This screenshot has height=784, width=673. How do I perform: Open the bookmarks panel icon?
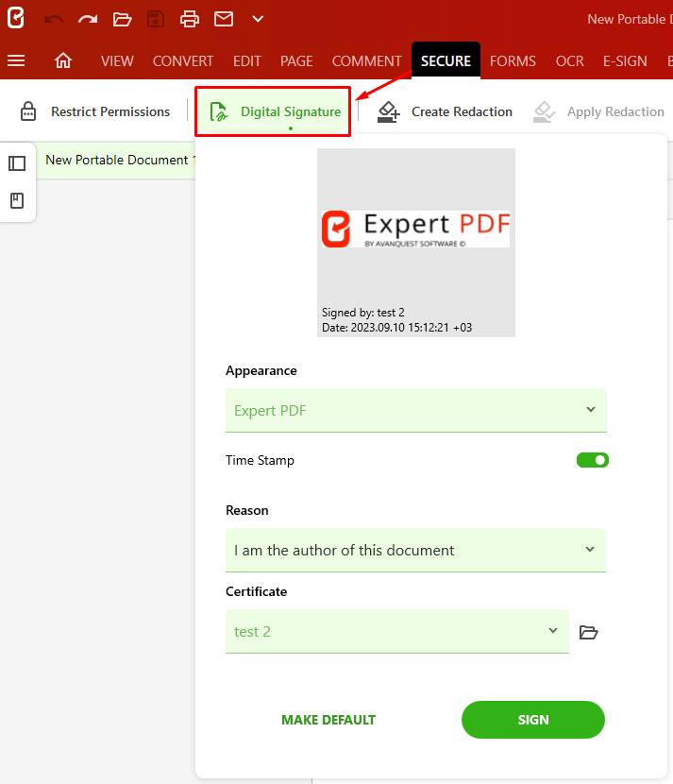coord(17,200)
